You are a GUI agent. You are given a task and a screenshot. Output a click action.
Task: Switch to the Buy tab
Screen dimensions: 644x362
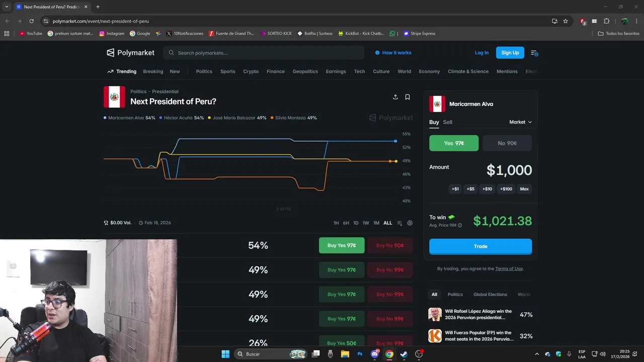pos(434,122)
